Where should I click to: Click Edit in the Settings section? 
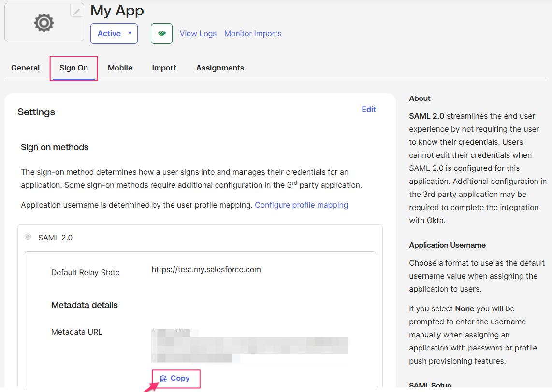369,109
